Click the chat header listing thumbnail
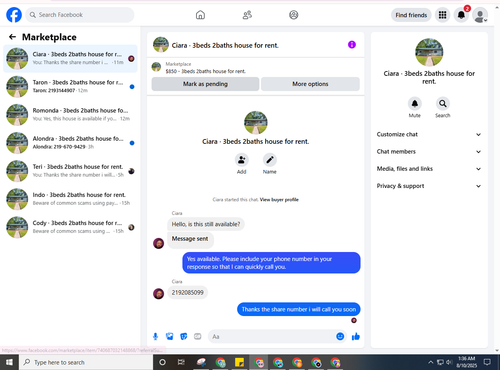 pos(161,45)
